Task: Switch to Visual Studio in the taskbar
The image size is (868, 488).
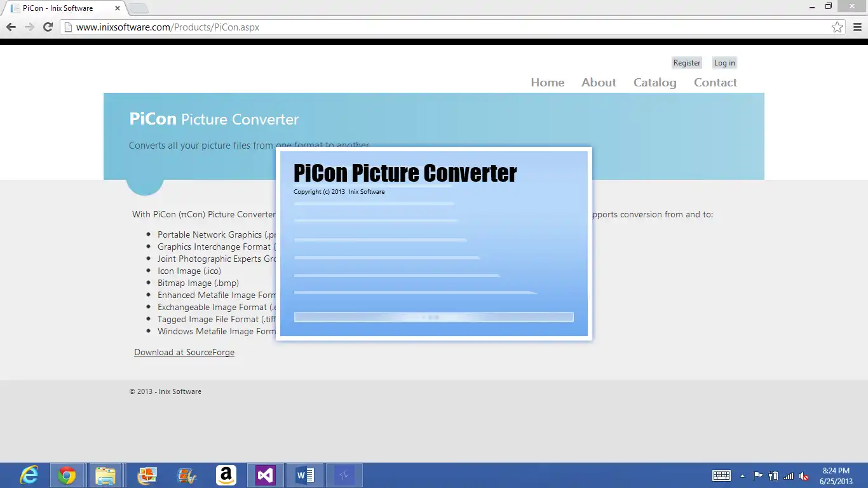Action: coord(265,475)
